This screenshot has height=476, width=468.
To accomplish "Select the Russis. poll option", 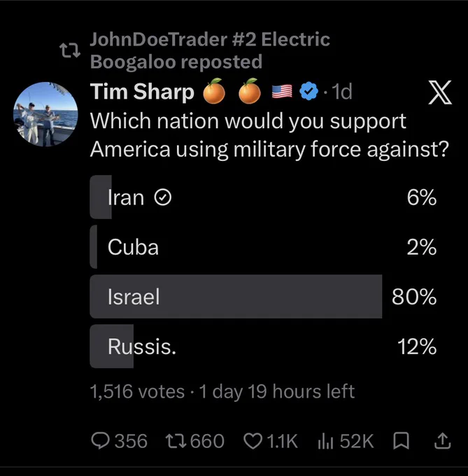I will [x=263, y=346].
